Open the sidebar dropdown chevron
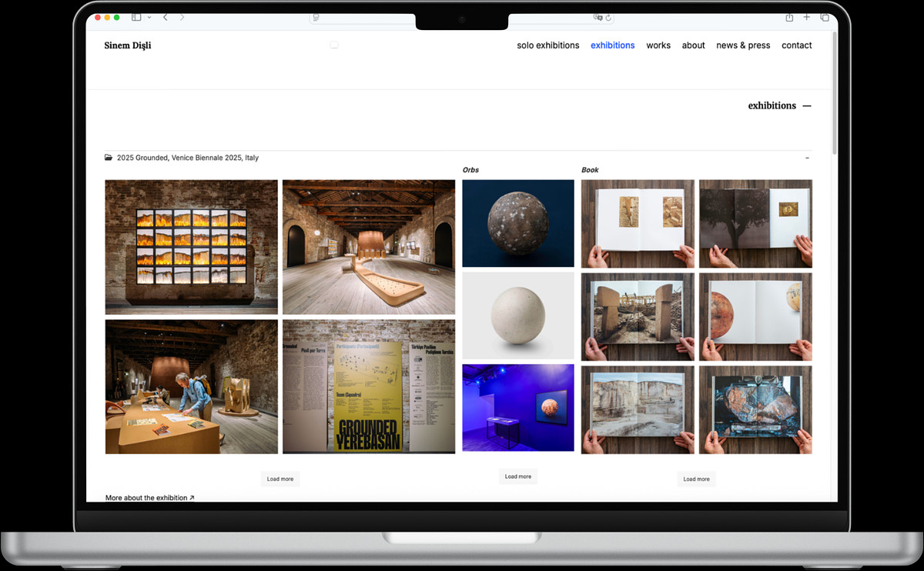This screenshot has width=924, height=571. [x=149, y=17]
